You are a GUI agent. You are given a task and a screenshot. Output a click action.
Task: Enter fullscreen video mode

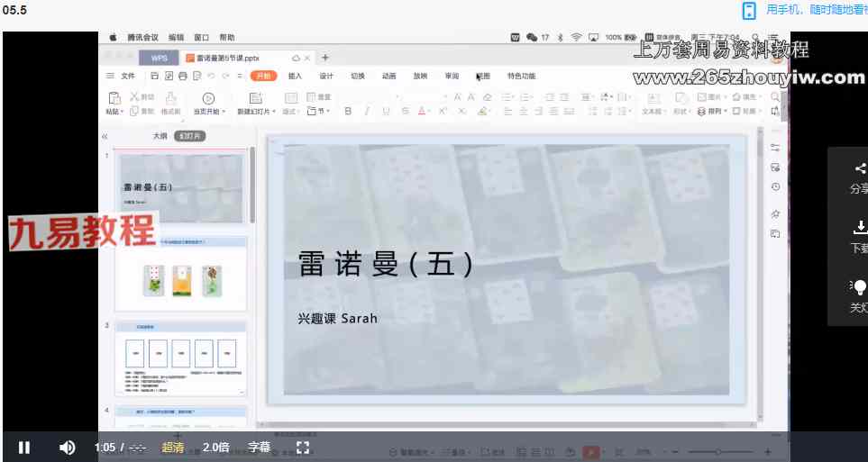click(303, 448)
